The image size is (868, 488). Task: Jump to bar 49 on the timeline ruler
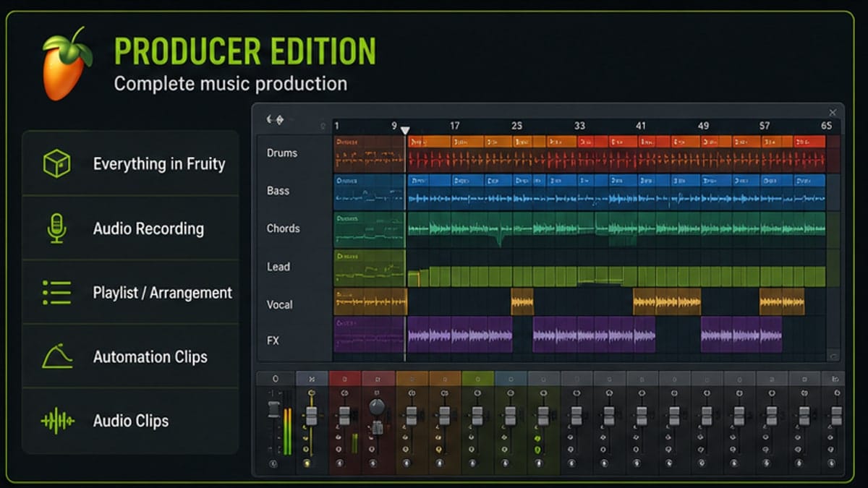703,126
